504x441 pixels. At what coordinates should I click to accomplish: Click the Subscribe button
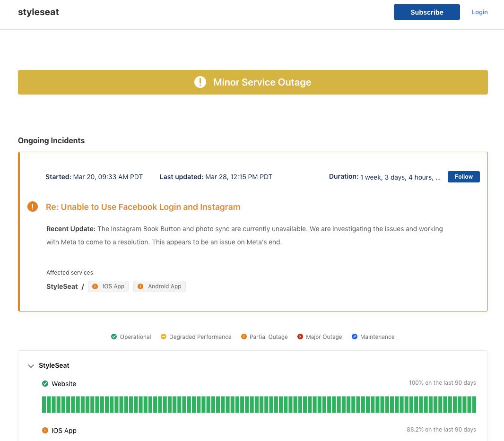426,12
